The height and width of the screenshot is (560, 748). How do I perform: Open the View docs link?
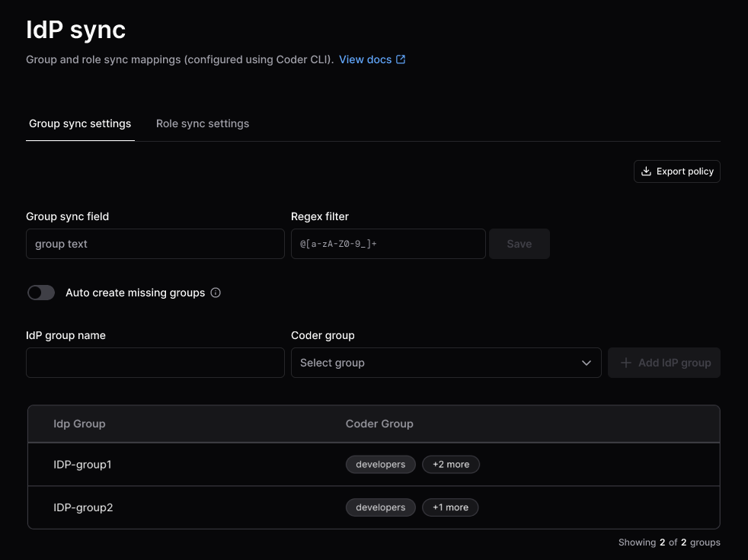pyautogui.click(x=372, y=59)
